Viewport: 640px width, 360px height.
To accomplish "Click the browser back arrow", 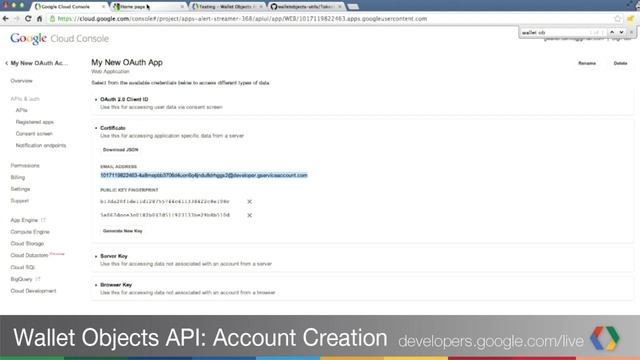I will coord(6,19).
